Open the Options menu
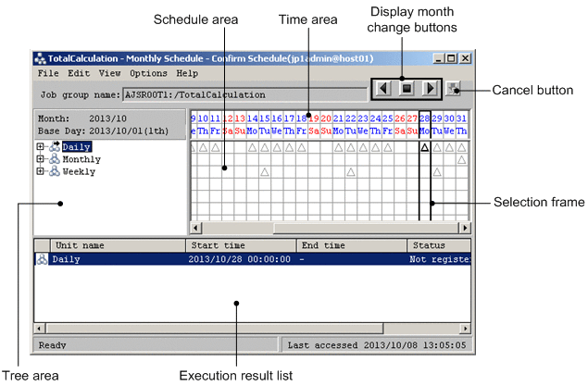The width and height of the screenshot is (588, 386). tap(148, 72)
